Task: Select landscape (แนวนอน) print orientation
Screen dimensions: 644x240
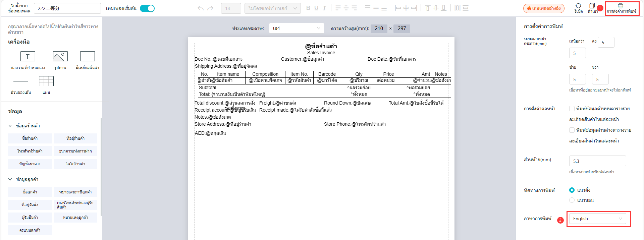Action: pyautogui.click(x=572, y=200)
